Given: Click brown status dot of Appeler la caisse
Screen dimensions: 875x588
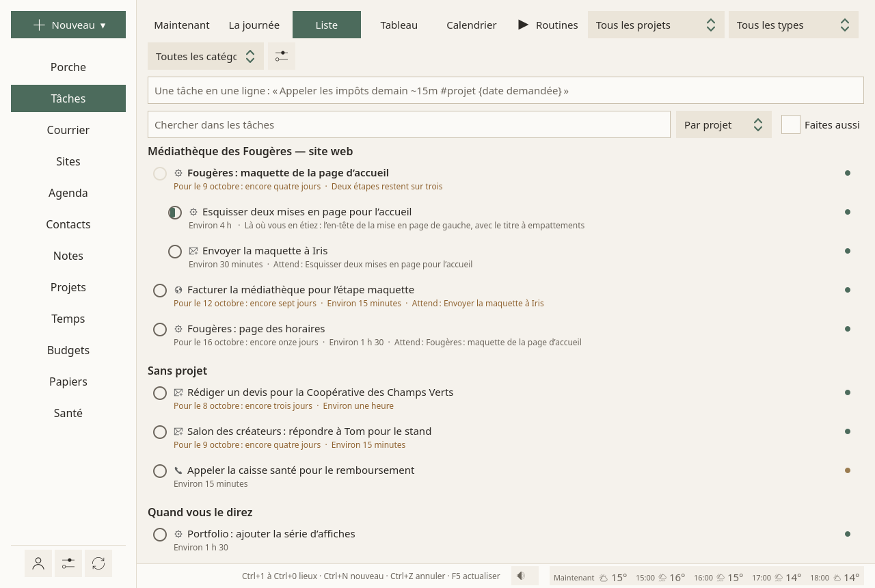Looking at the screenshot, I should (x=848, y=470).
